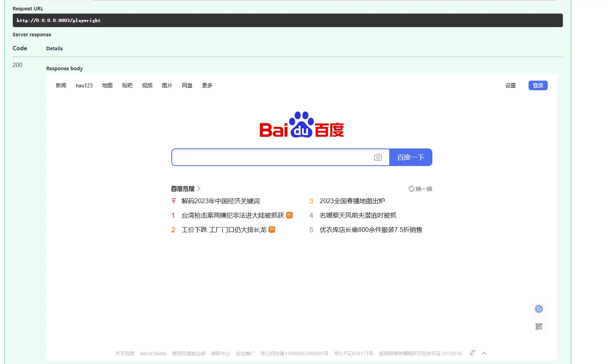Click the 关于百度 footer link

tap(125, 354)
